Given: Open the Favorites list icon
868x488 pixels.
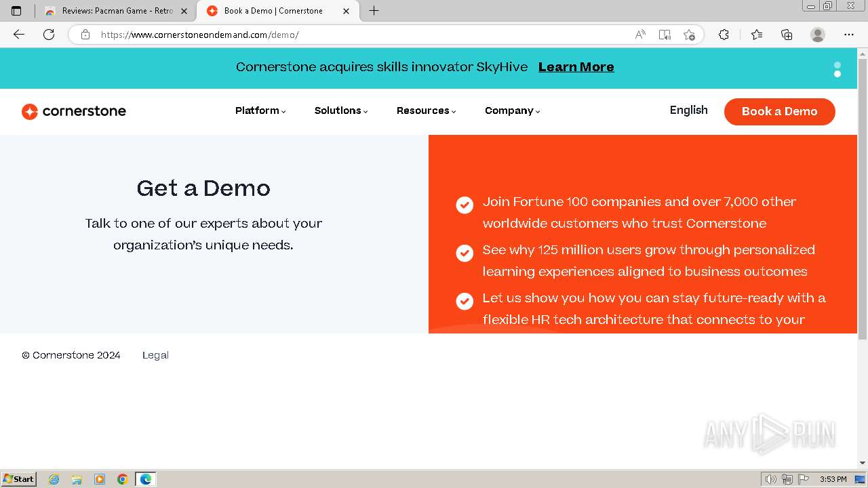Looking at the screenshot, I should click(x=757, y=35).
